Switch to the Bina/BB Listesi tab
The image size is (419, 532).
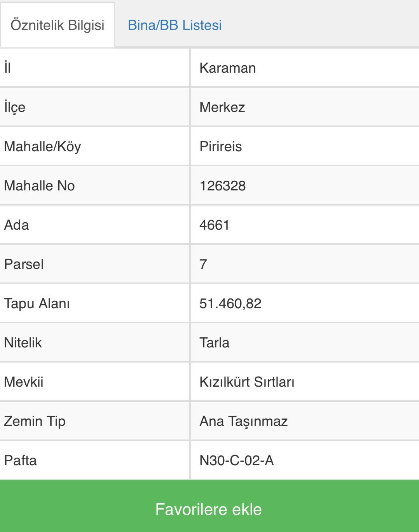pos(175,25)
